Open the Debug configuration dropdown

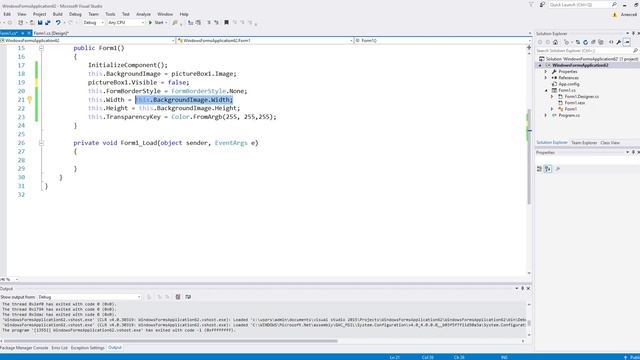93,23
